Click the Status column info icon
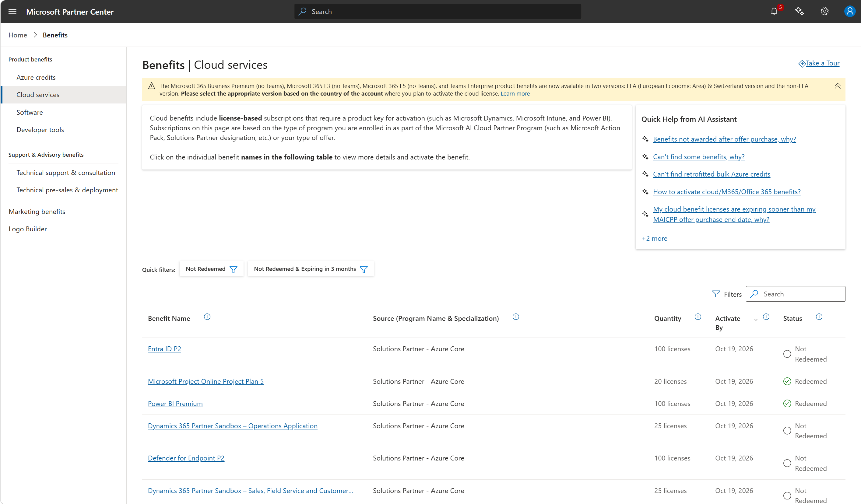Screen dimensions: 861x504 (819, 317)
